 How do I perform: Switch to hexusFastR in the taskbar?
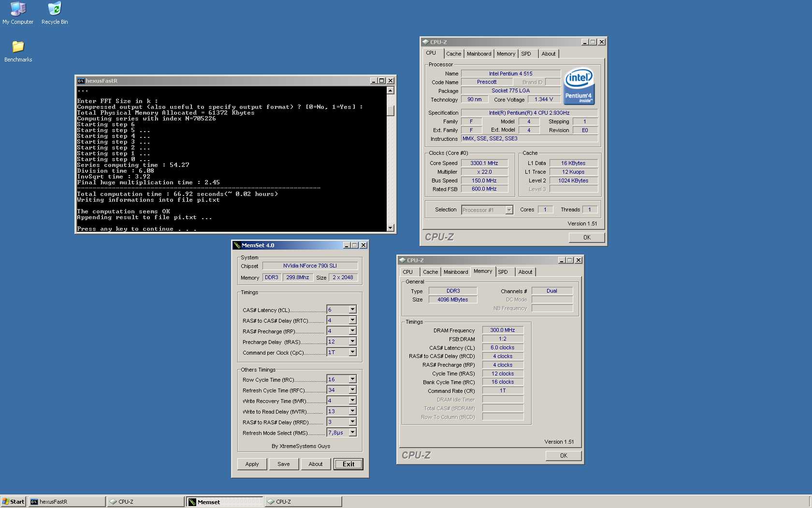67,502
